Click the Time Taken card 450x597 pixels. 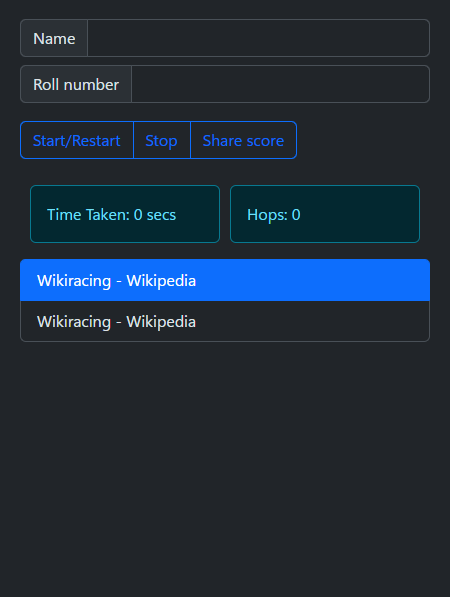125,214
